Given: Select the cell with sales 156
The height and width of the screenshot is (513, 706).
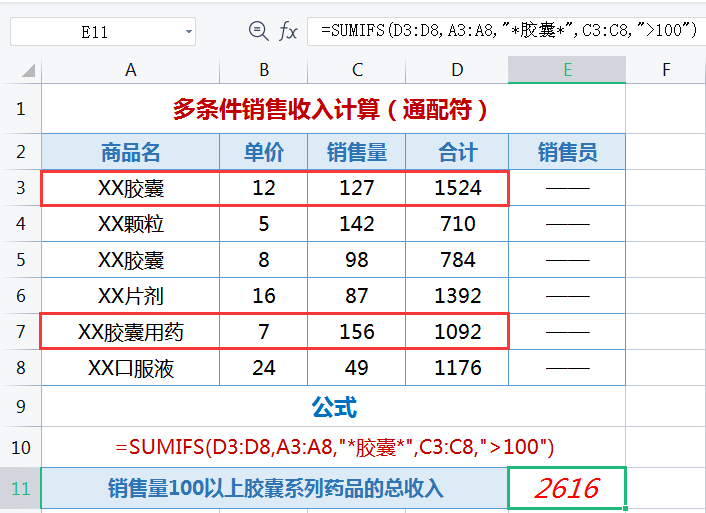Looking at the screenshot, I should coord(357,332).
